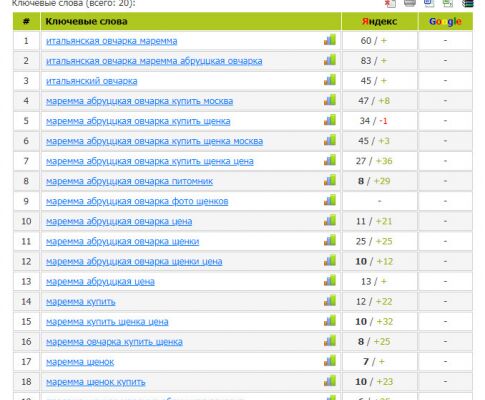Viewport: 485px width, 400px height.
Task: Click chart icon for 'маремма щенок купить'
Action: tap(330, 381)
